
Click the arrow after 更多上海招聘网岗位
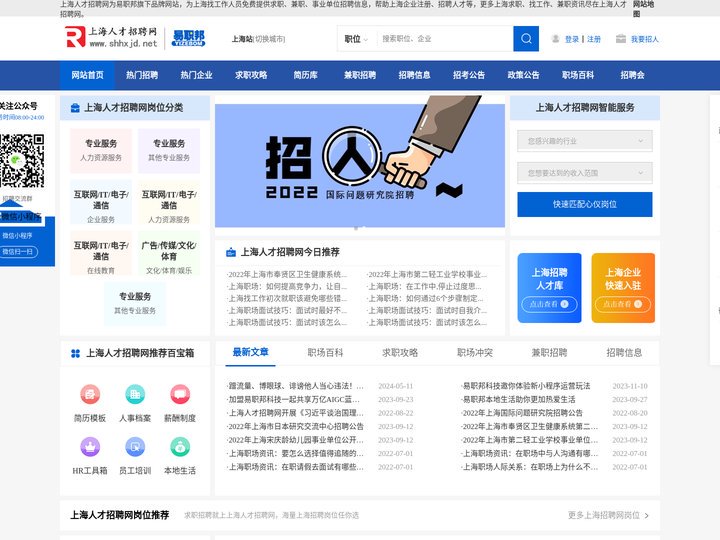[647, 516]
